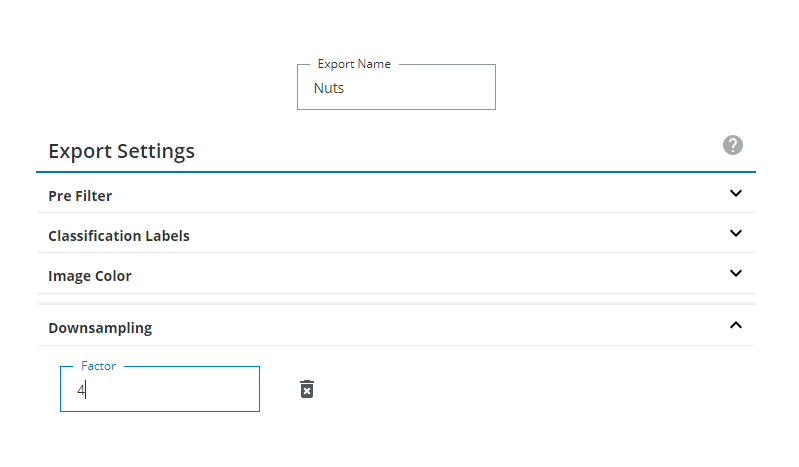This screenshot has width=799, height=467.
Task: Click the "Export Name" floating field label
Action: [354, 64]
